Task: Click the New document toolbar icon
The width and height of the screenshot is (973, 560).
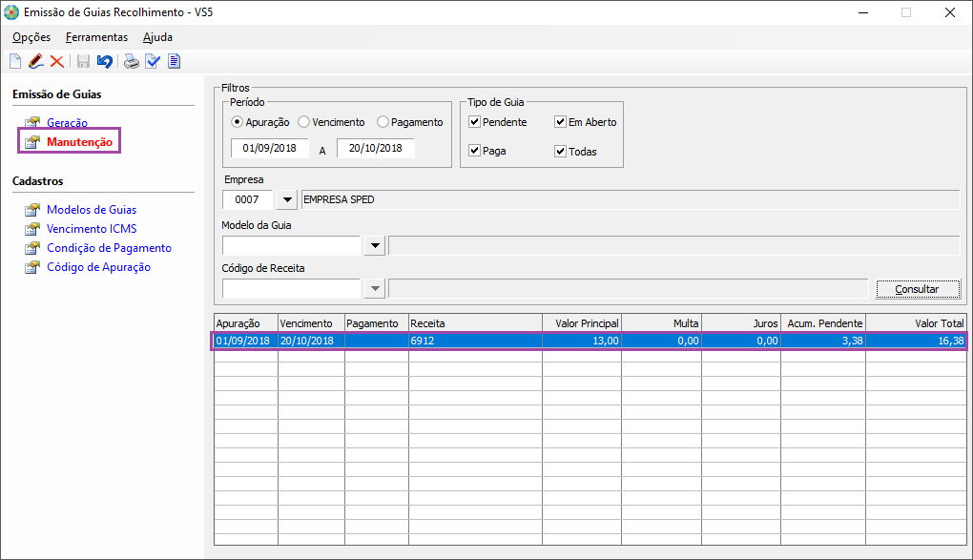Action: [15, 61]
